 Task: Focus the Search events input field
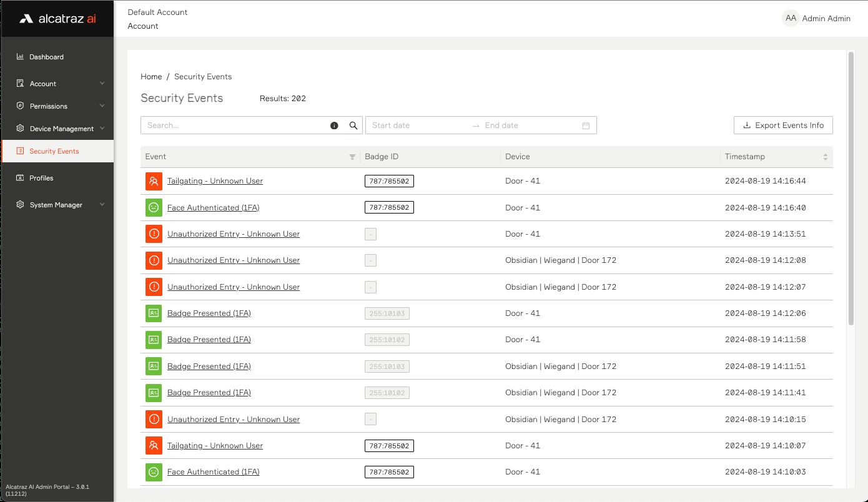point(234,125)
